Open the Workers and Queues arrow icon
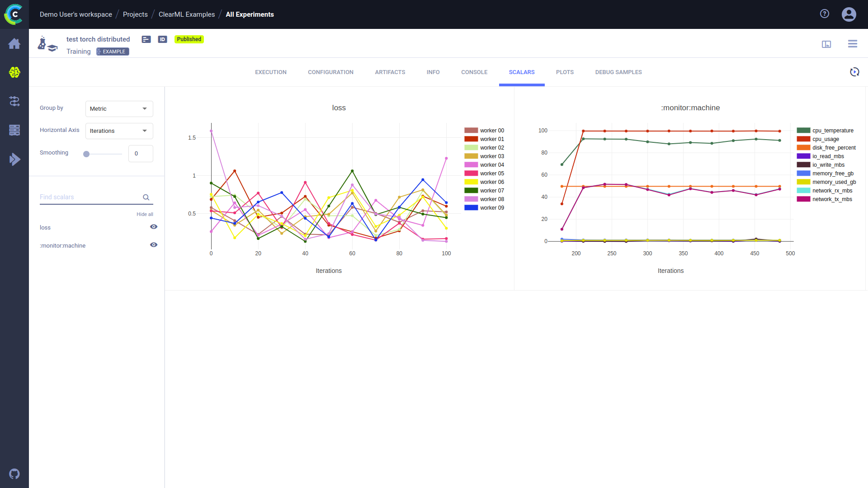The height and width of the screenshot is (488, 868). [x=14, y=159]
